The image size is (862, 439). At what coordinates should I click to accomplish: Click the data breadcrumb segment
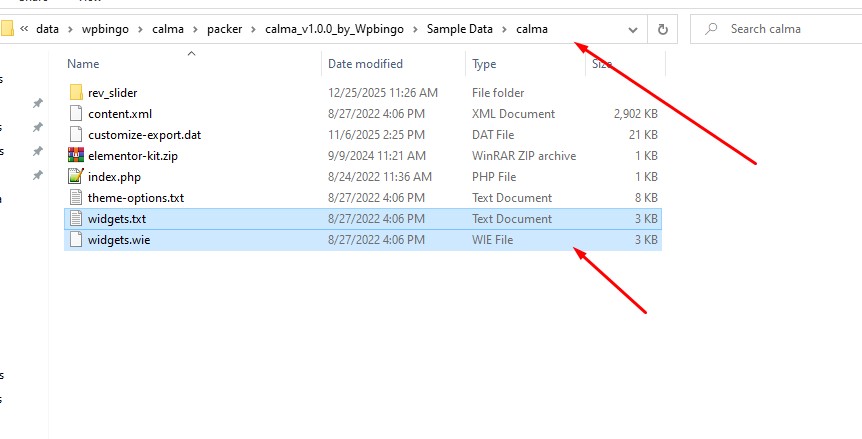[47, 29]
